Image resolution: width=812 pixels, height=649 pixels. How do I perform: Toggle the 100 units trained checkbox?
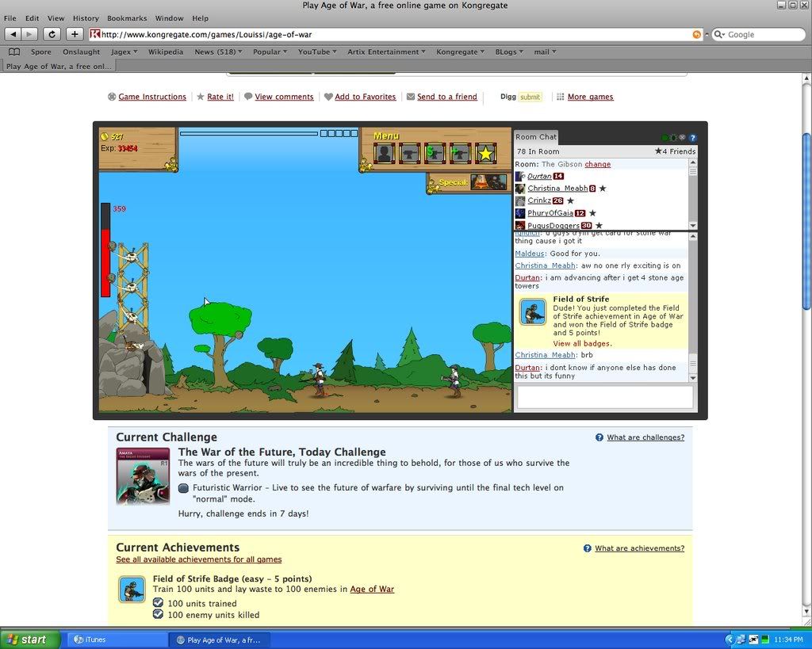[x=159, y=602]
